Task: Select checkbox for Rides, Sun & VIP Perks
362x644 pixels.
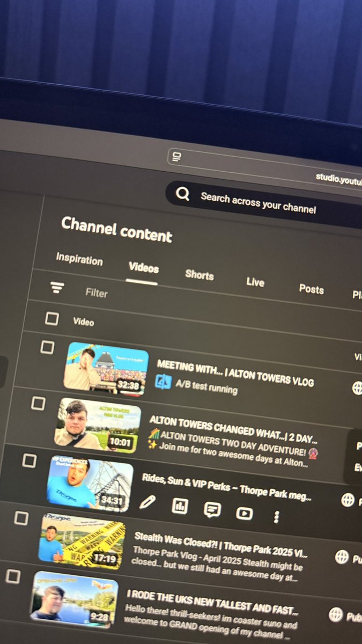Action: 29,460
